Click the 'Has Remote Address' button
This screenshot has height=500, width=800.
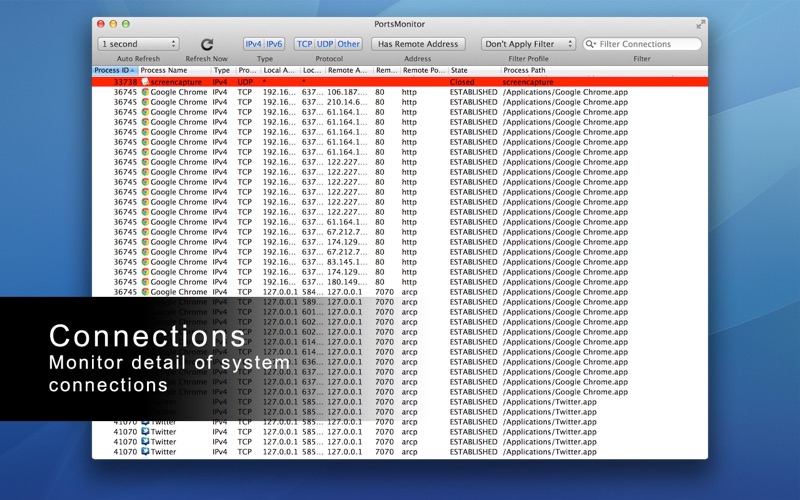coord(417,44)
